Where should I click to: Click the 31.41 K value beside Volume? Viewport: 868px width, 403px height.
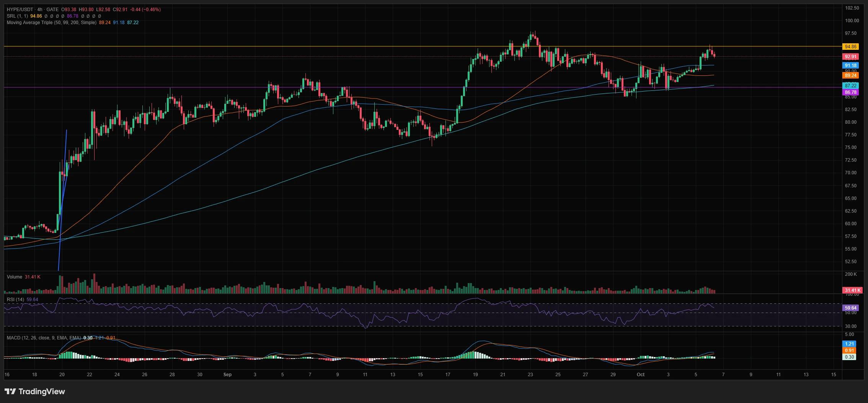(x=33, y=277)
